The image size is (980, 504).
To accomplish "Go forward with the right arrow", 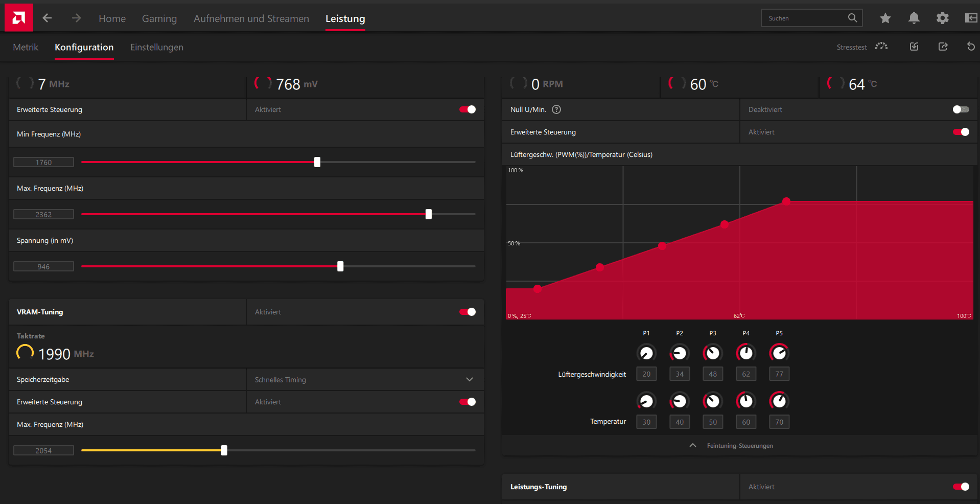I will pyautogui.click(x=76, y=18).
